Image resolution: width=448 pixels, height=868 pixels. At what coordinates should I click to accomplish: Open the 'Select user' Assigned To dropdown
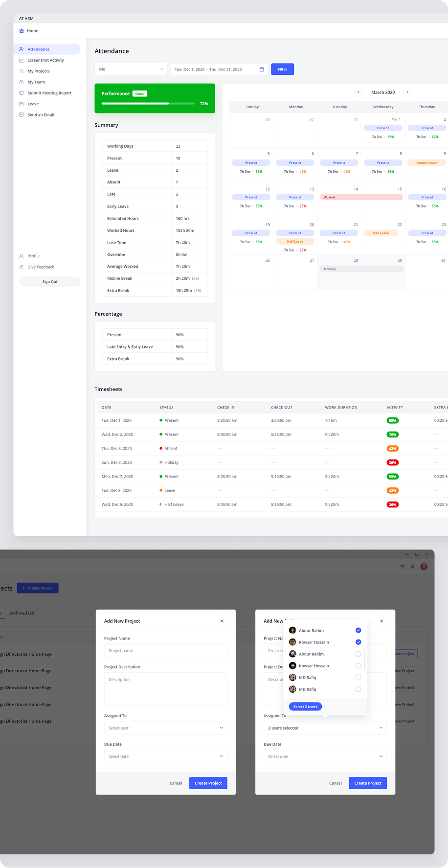pos(166,728)
